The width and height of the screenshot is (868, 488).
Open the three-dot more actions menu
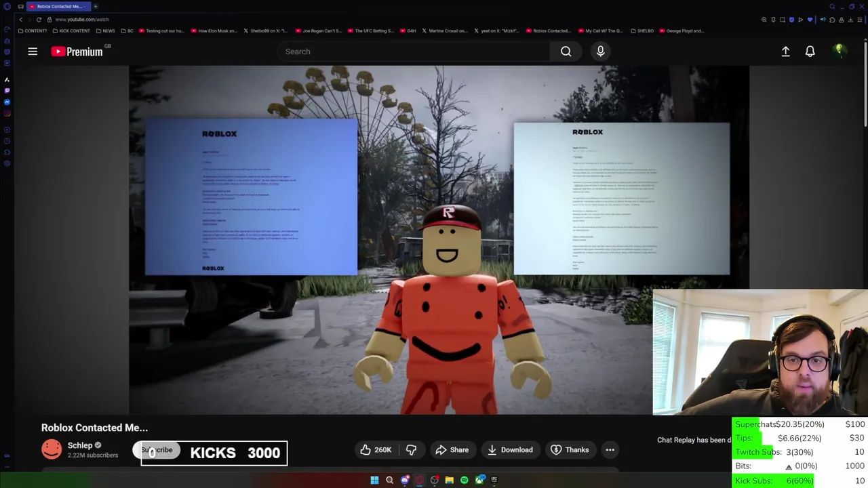click(610, 450)
